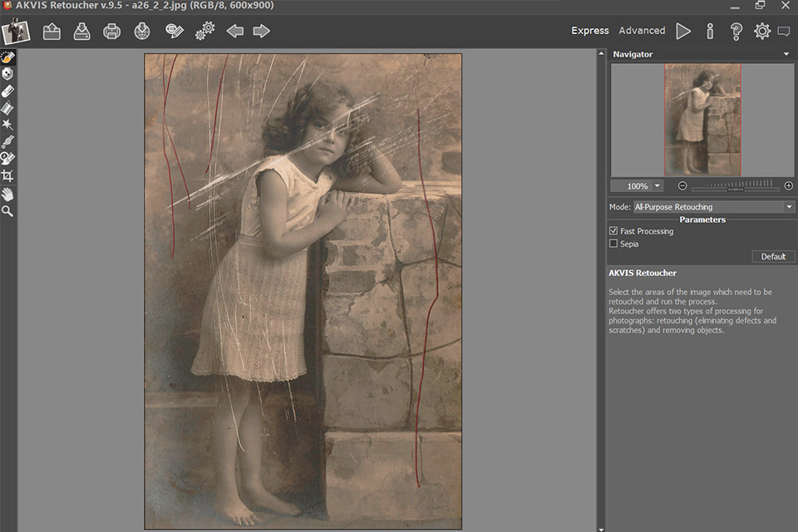Run the retouching process with play button
798x532 pixels.
[x=683, y=31]
